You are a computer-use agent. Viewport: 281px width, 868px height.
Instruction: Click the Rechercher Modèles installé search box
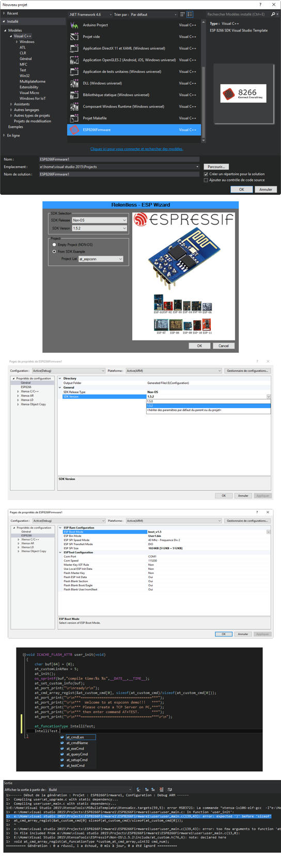[238, 14]
